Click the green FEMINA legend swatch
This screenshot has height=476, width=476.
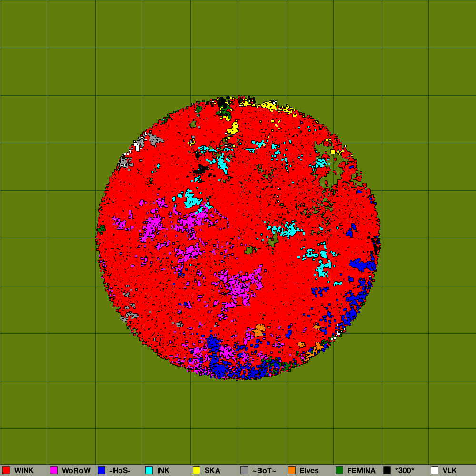pos(339,470)
